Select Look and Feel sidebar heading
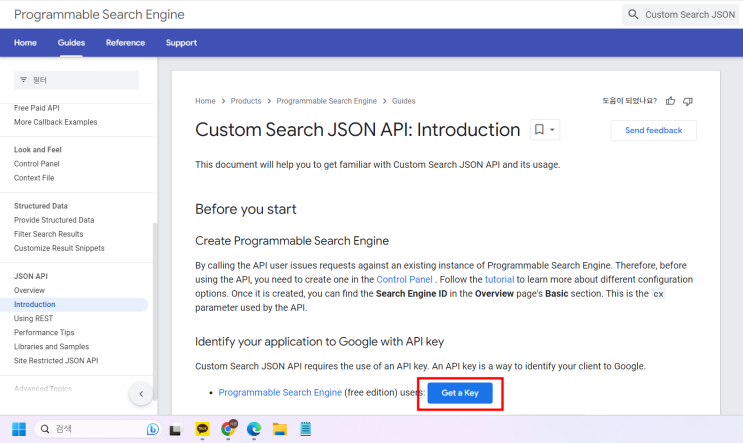Viewport: 743px width, 443px height. coord(38,150)
